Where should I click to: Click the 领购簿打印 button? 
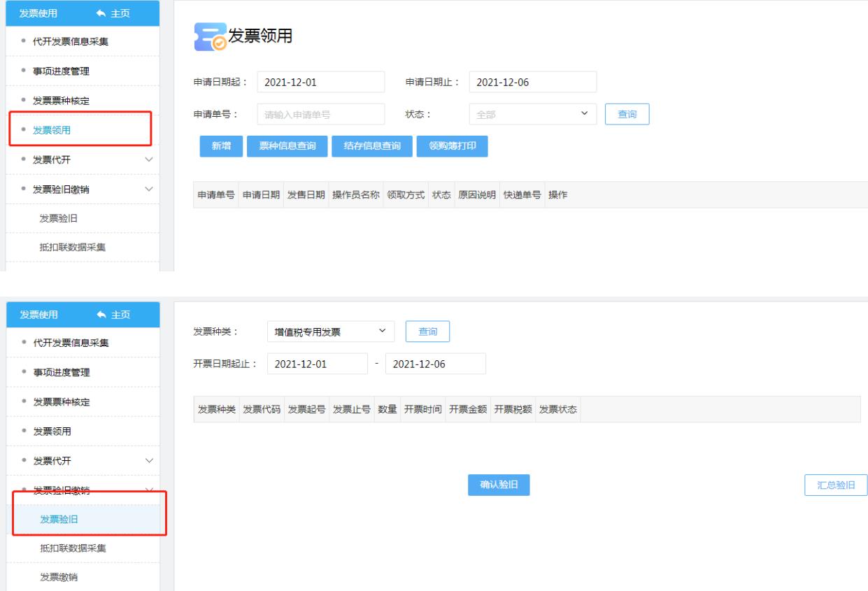point(452,146)
